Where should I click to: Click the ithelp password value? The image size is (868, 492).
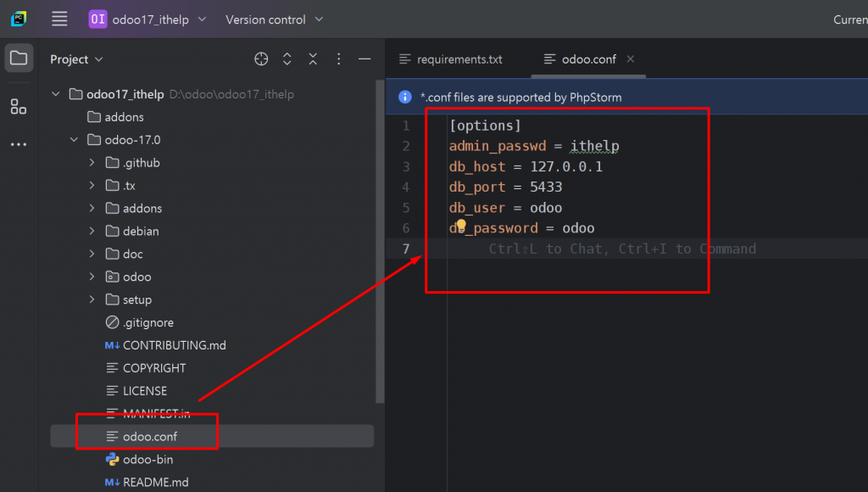(595, 146)
